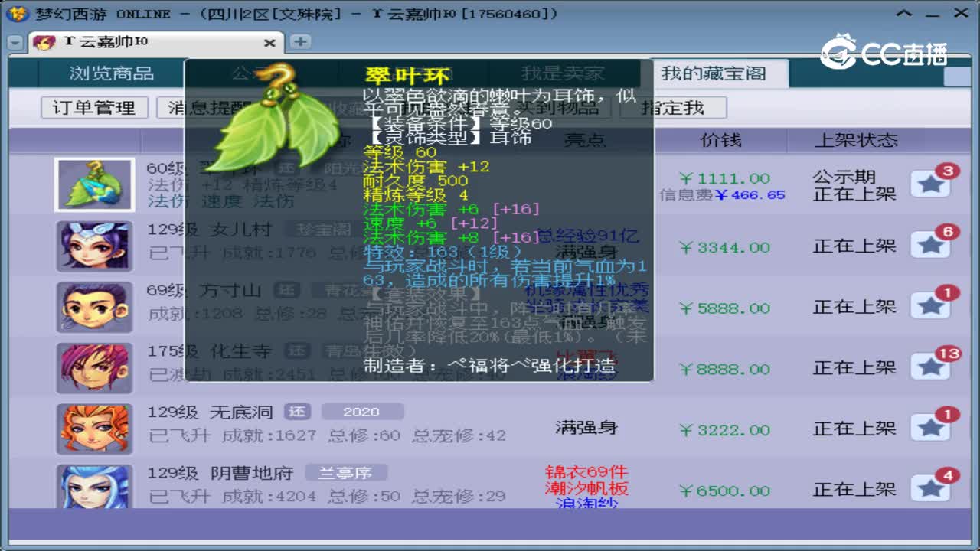
Task: Click 正在上架 in the 阴曹地府 row
Action: pos(854,490)
